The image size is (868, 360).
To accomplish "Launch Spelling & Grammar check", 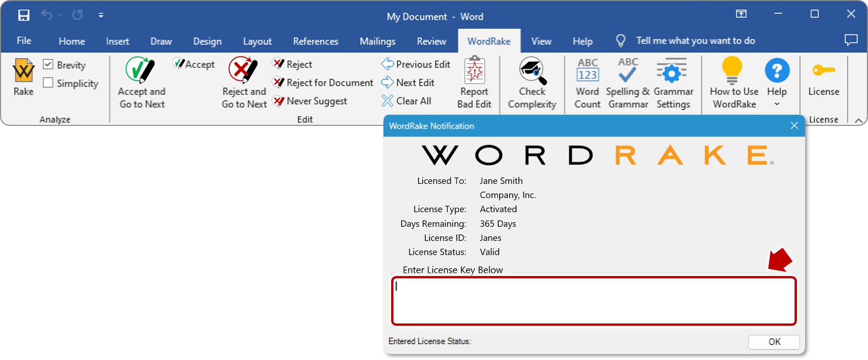I will [x=628, y=83].
